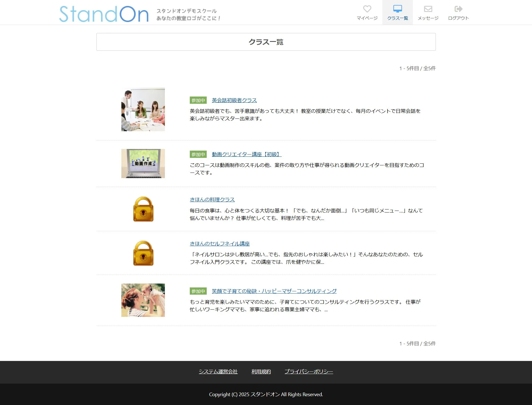The height and width of the screenshot is (405, 532).
Task: Click the monitor class list icon
Action: click(x=397, y=9)
